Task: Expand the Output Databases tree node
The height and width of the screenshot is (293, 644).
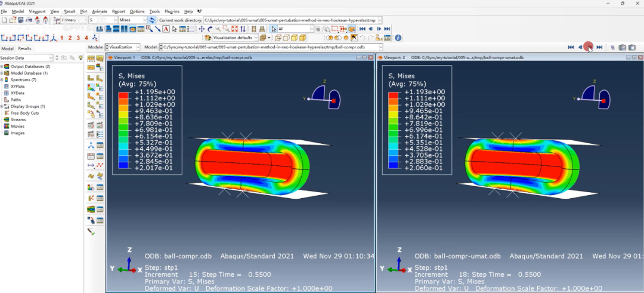Action: [2, 66]
